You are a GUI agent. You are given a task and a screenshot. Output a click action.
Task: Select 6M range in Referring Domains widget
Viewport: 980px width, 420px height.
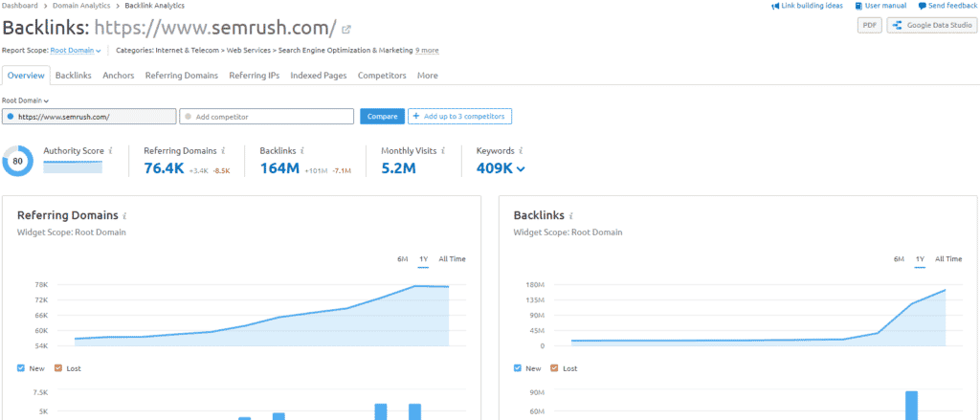point(403,258)
